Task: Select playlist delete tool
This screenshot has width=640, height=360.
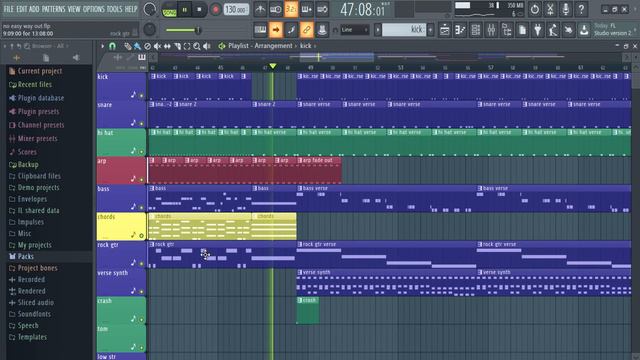Action: (147, 46)
